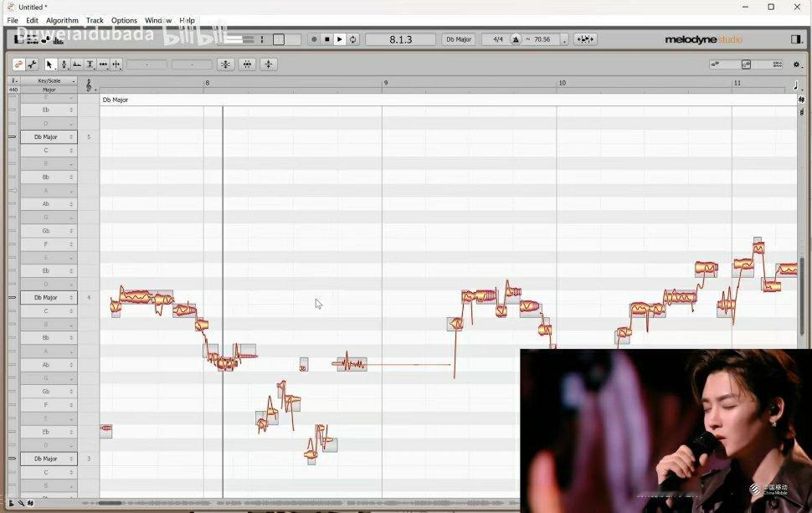
Task: Jump to bar 10 on the ruler
Action: coord(562,83)
